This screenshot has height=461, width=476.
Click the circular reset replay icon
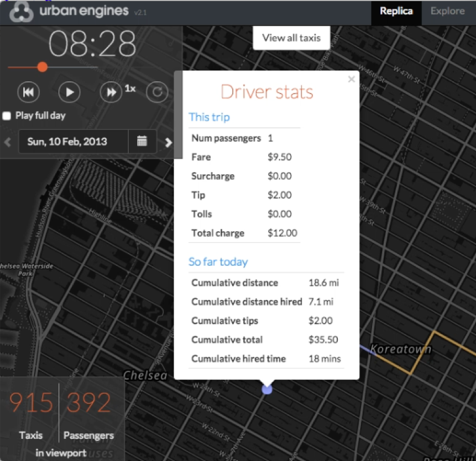tap(157, 92)
